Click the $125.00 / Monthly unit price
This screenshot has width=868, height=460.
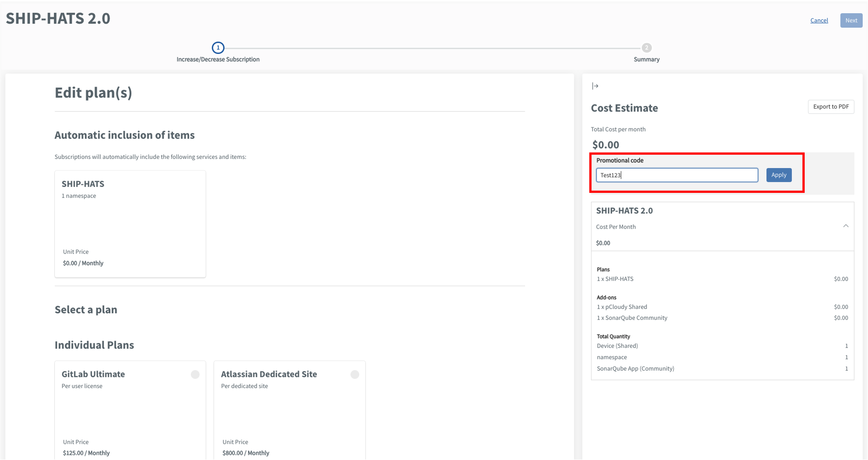pyautogui.click(x=86, y=453)
